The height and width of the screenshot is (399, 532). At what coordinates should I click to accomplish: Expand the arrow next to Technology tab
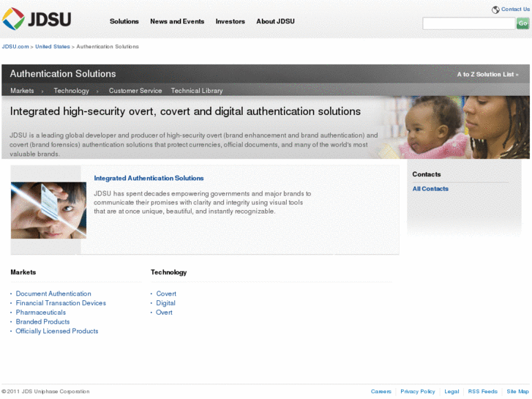(97, 91)
